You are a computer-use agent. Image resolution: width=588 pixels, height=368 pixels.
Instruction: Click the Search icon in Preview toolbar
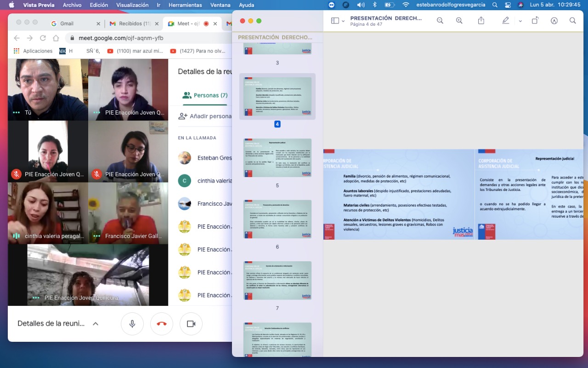(x=572, y=21)
